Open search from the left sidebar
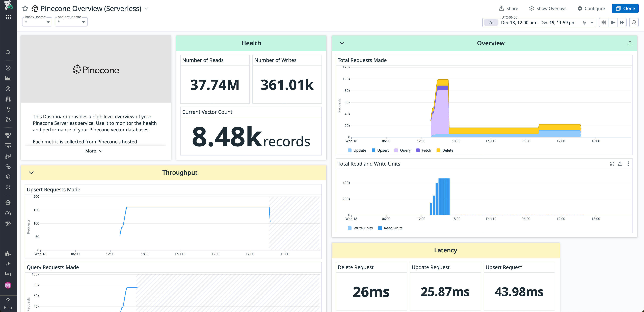Image resolution: width=644 pixels, height=312 pixels. click(8, 52)
